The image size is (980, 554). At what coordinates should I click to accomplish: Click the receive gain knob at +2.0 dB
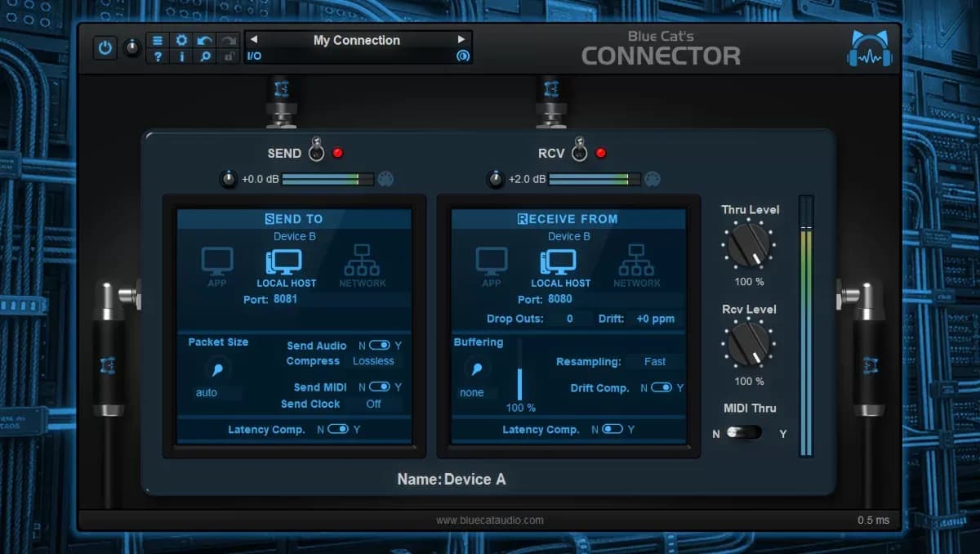tap(496, 179)
